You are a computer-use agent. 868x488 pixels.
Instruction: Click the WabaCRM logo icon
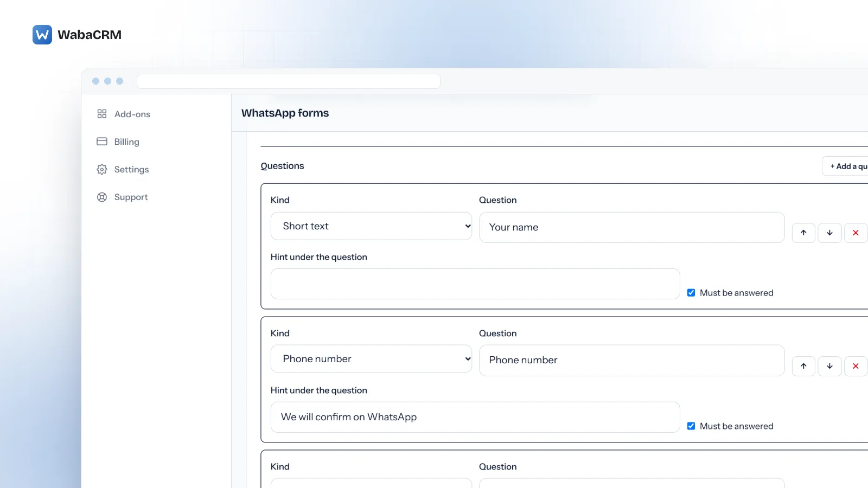(42, 35)
